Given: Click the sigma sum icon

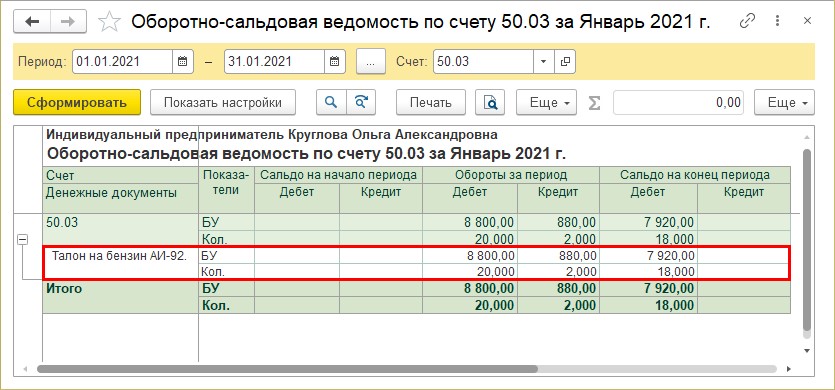Looking at the screenshot, I should (594, 103).
